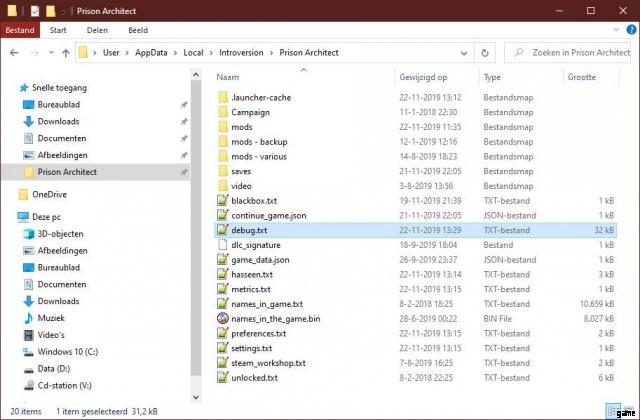Image resolution: width=640 pixels, height=420 pixels.
Task: Open 3D-objecten under Deze pc
Action: coord(60,234)
